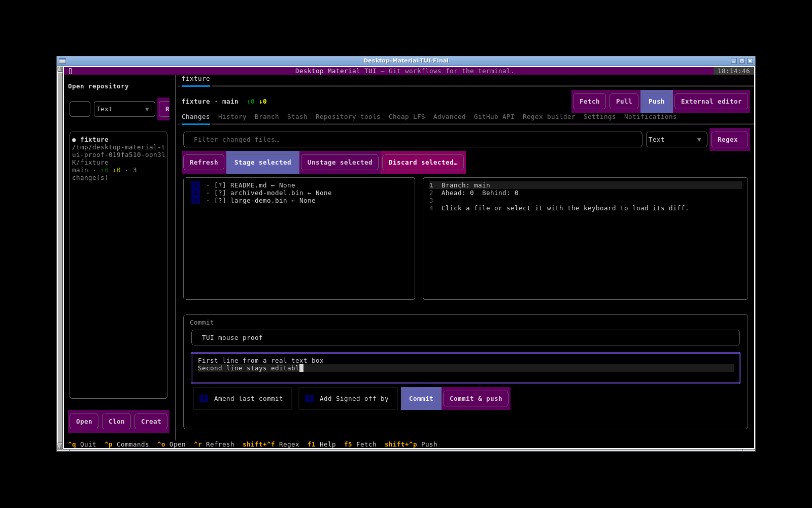This screenshot has height=508, width=812.
Task: Click the Push button
Action: point(657,102)
